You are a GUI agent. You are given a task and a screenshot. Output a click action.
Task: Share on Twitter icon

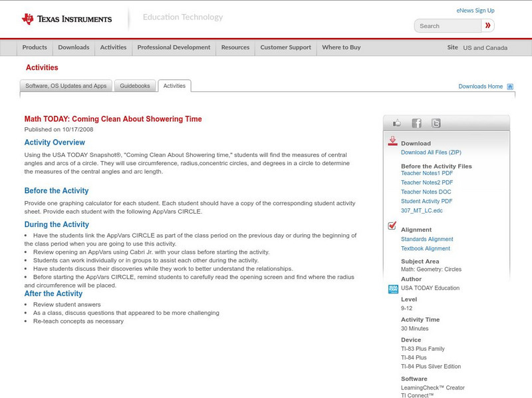[436, 123]
